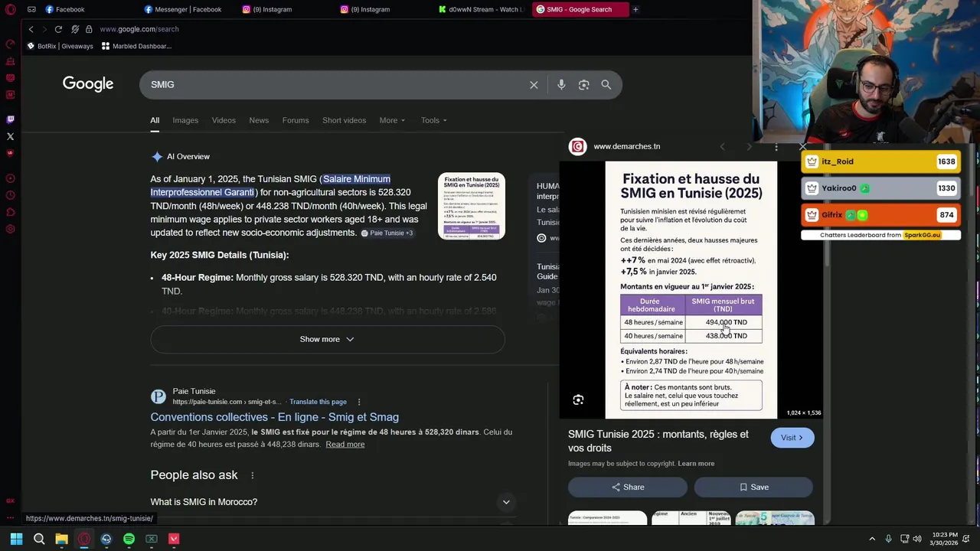The image size is (980, 551).
Task: Open Valorant icon on the taskbar
Action: point(174,539)
